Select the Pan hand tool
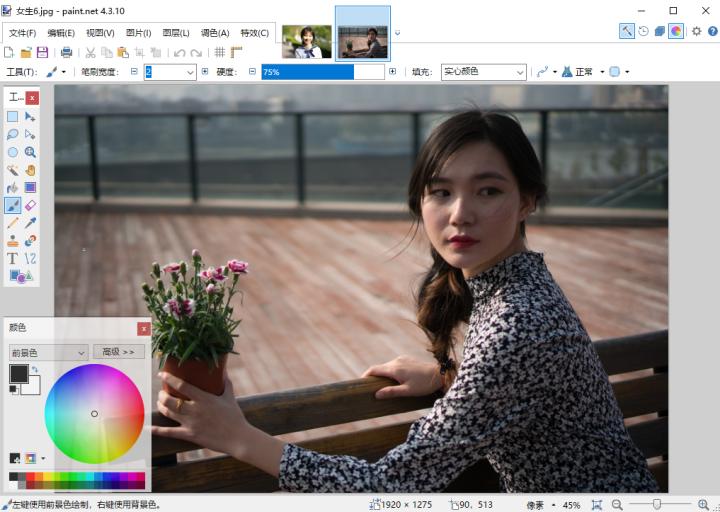Image resolution: width=720 pixels, height=512 pixels. (30, 170)
